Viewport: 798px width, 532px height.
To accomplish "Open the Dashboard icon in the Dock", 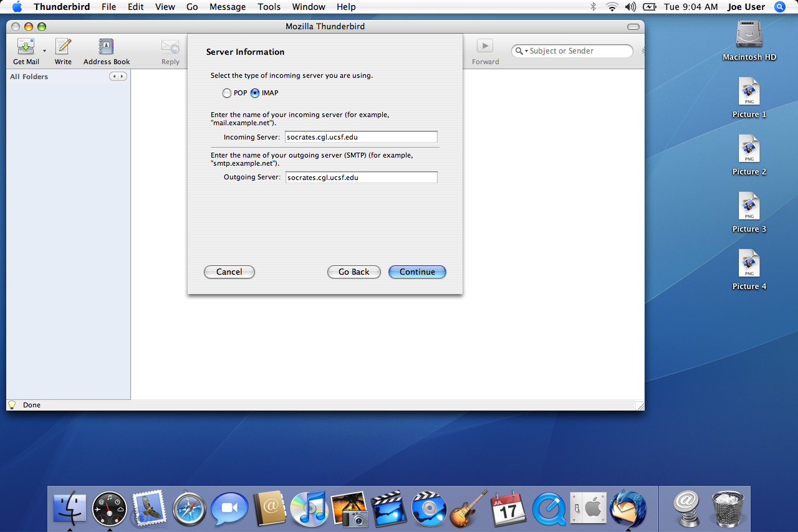I will click(110, 509).
